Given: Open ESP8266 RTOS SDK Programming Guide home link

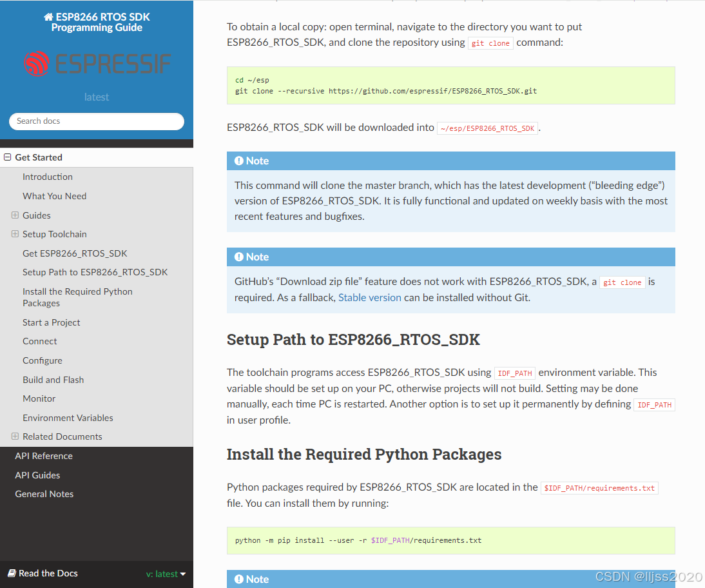Looking at the screenshot, I should pyautogui.click(x=97, y=22).
